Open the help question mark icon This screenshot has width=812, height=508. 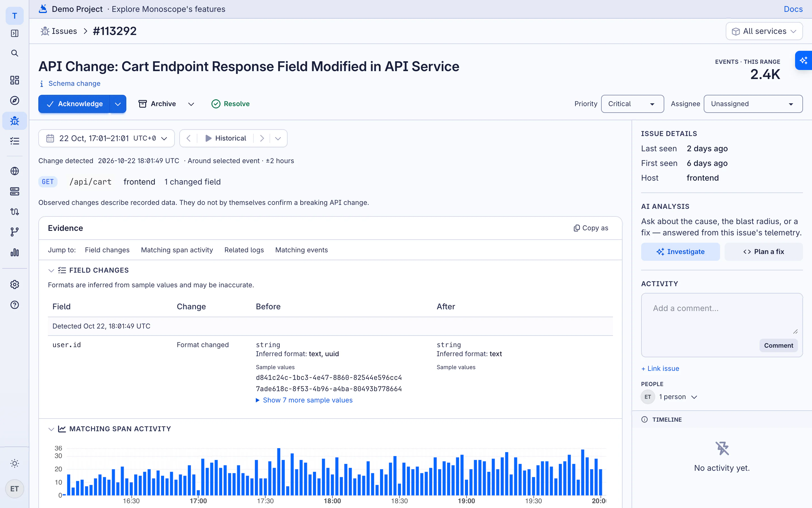pos(14,305)
